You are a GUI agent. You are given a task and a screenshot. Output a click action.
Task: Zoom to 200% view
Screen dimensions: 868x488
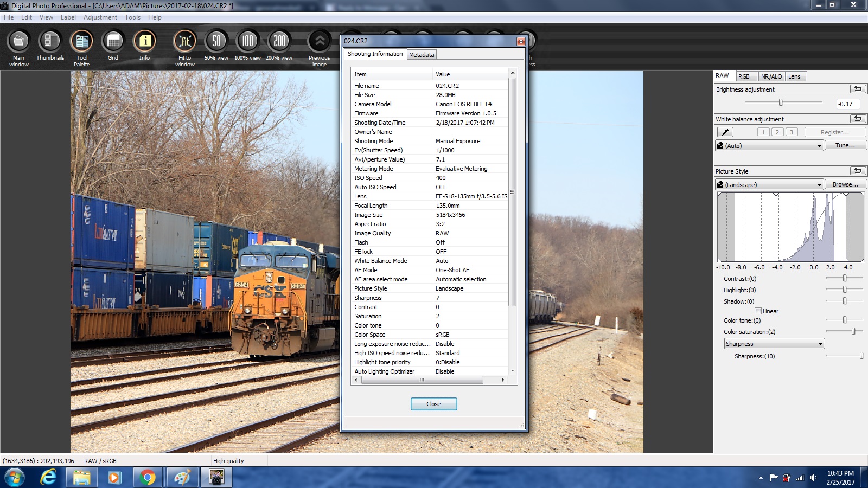279,42
